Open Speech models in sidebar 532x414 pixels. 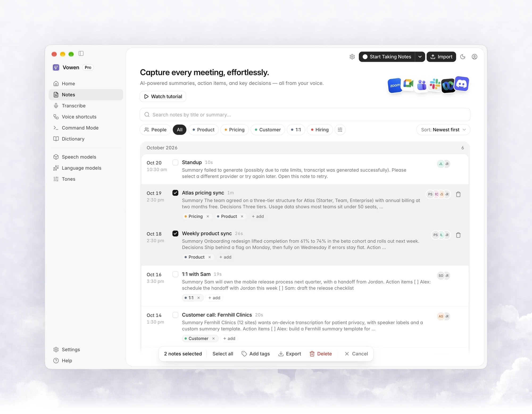pyautogui.click(x=86, y=157)
